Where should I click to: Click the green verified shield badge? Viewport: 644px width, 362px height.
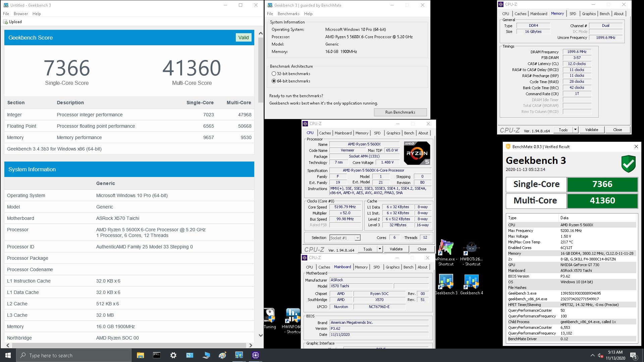(x=628, y=164)
